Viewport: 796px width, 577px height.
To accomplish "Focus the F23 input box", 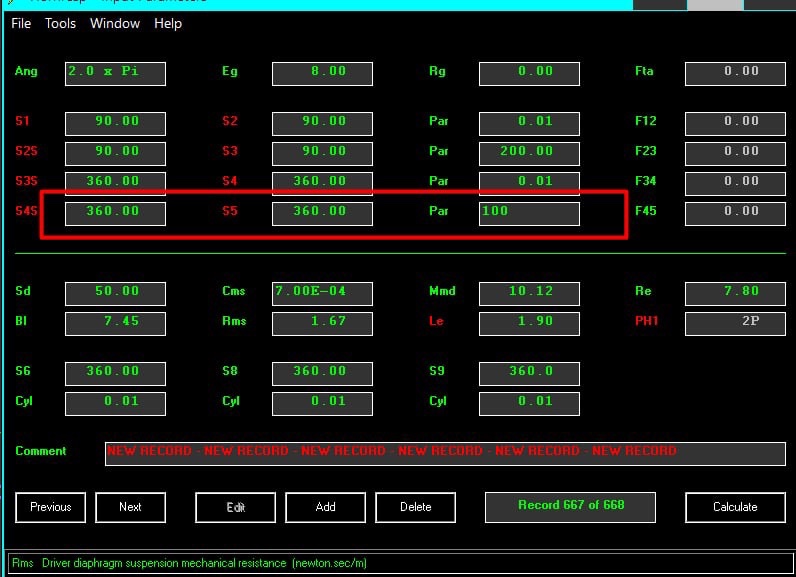I will coord(735,154).
